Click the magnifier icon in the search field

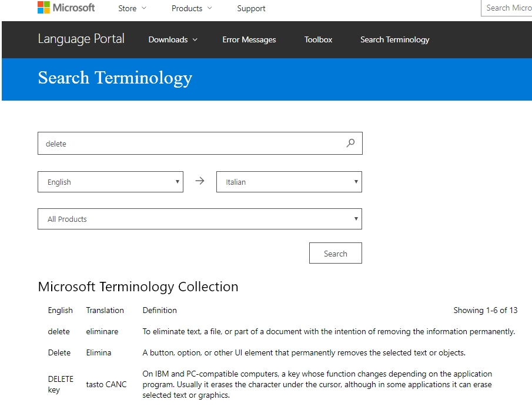tap(350, 143)
